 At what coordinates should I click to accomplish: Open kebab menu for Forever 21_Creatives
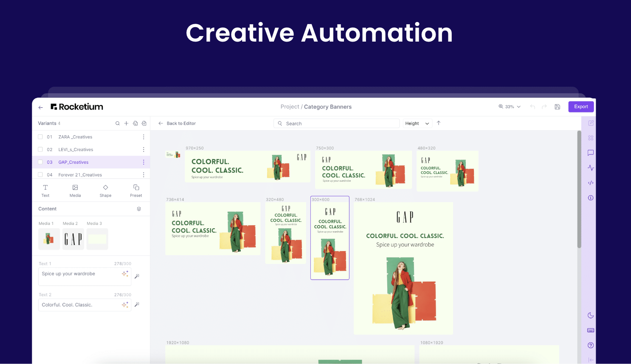(x=144, y=175)
